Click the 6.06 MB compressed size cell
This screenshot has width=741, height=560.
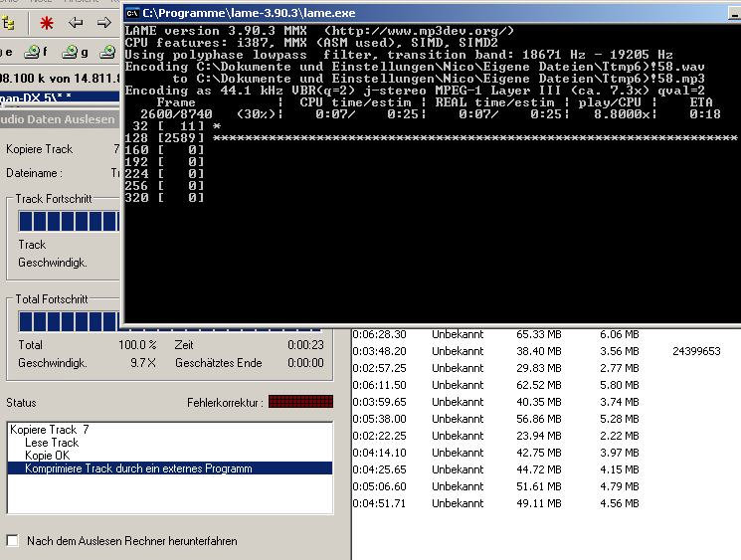tap(619, 334)
